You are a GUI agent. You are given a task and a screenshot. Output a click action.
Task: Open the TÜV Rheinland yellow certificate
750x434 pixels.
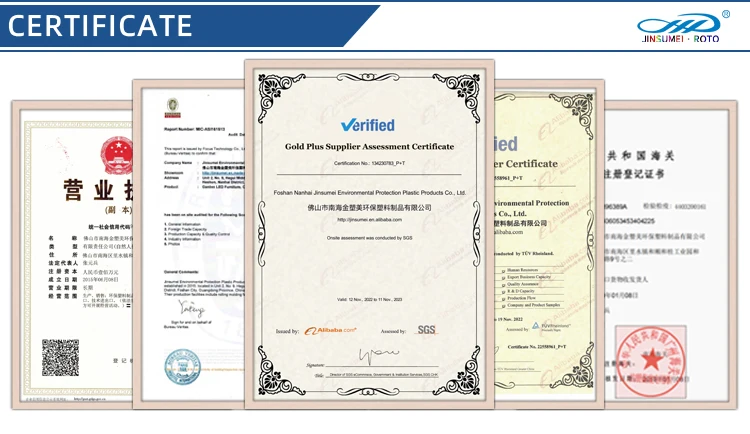click(x=549, y=244)
